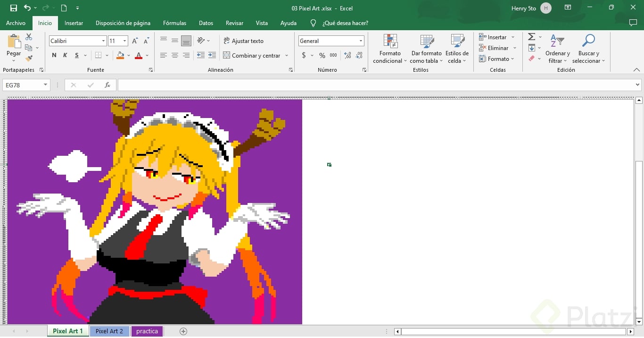Toggle center alignment
Screen dimensions: 644x338
point(175,55)
